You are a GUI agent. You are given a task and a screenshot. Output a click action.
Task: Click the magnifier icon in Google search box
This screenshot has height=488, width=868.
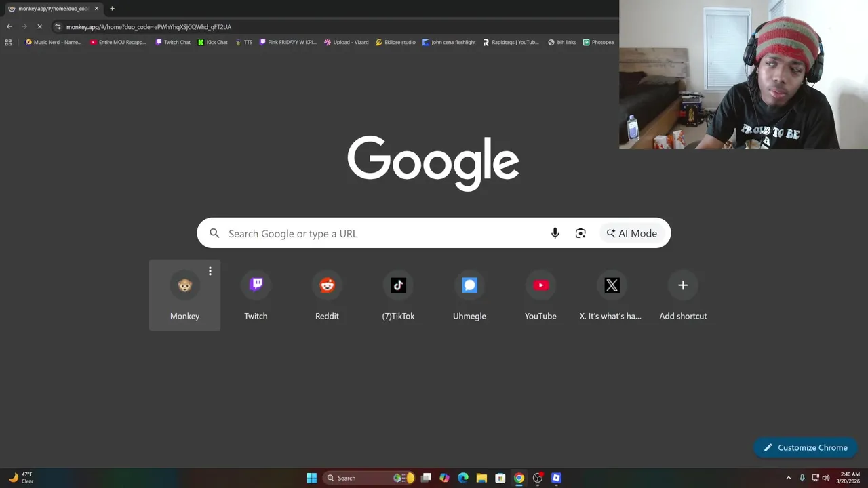pos(214,233)
